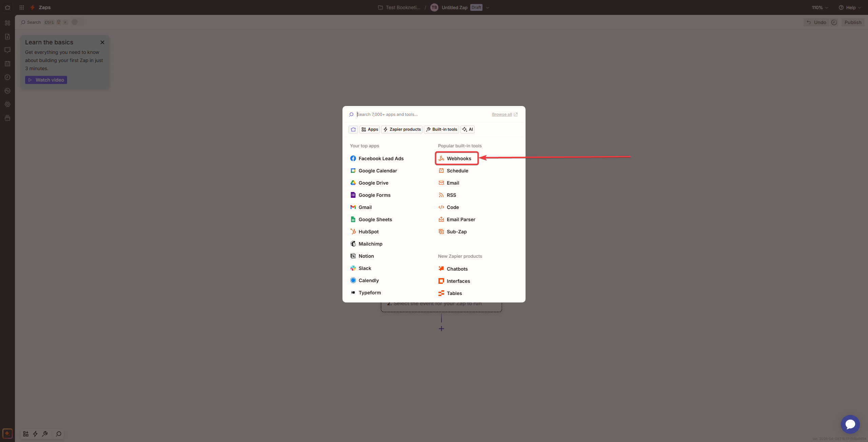
Task: Click the Browse all link
Action: (505, 114)
